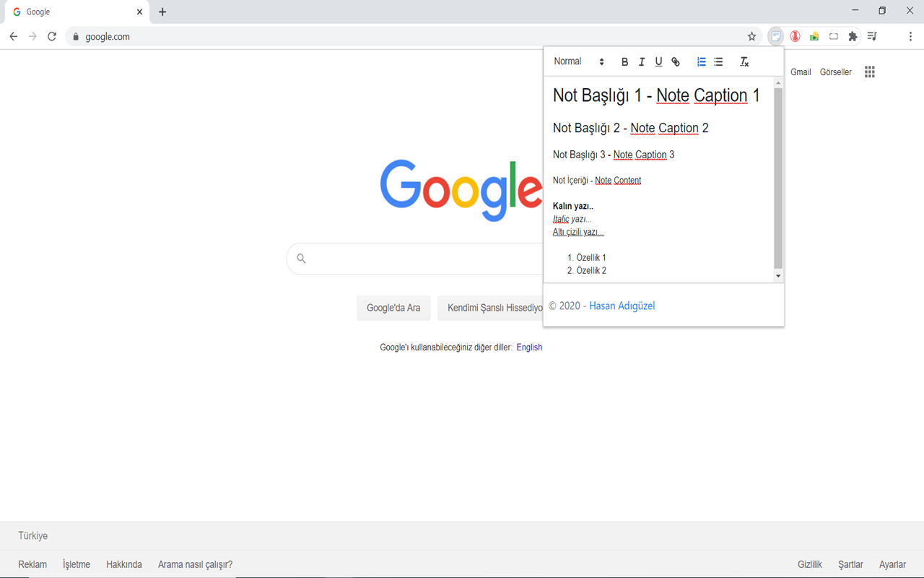
Task: Toggle bullet list formatting
Action: 718,62
